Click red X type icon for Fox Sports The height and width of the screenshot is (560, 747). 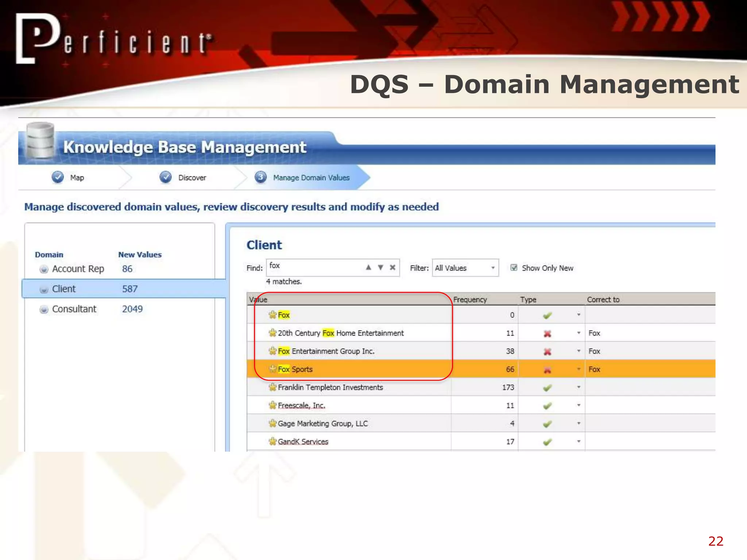point(547,370)
